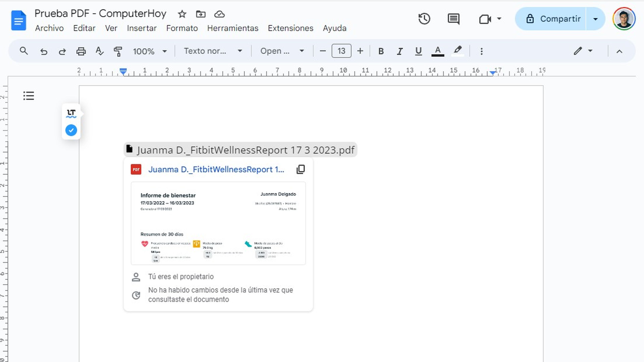This screenshot has height=362, width=644.
Task: Show the document outline icon
Action: pyautogui.click(x=29, y=96)
